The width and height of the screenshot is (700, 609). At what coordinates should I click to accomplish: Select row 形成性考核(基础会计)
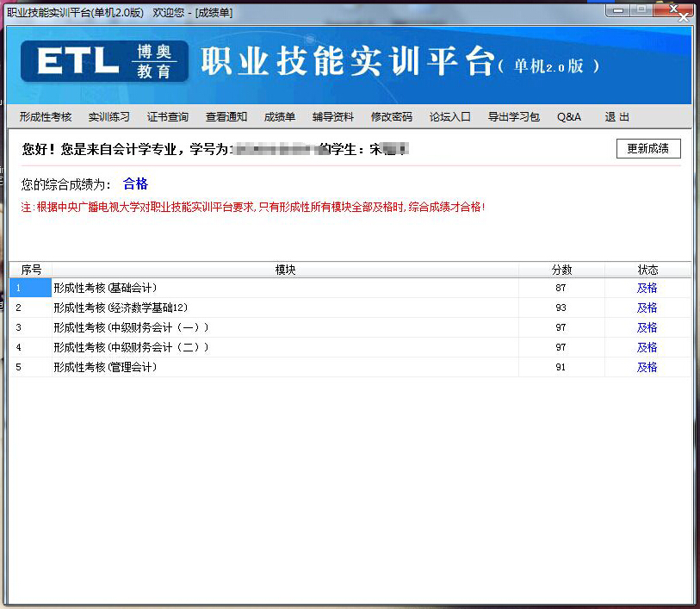click(350, 288)
